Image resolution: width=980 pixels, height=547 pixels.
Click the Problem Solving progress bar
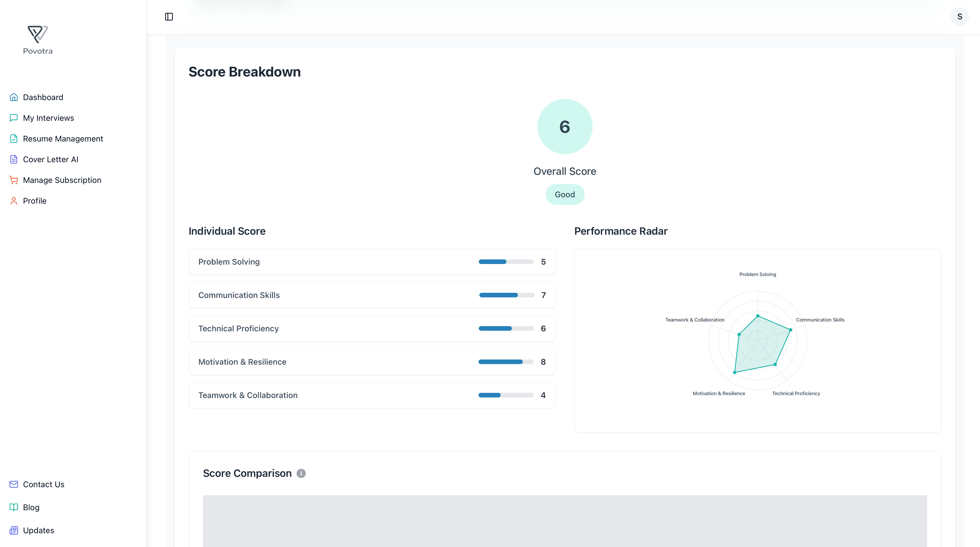pos(506,261)
